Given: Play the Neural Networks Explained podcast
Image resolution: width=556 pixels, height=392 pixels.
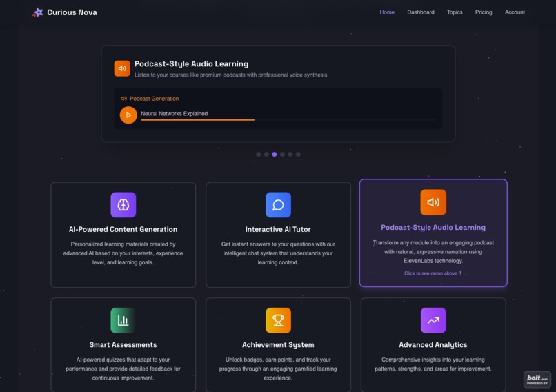Looking at the screenshot, I should [x=128, y=115].
